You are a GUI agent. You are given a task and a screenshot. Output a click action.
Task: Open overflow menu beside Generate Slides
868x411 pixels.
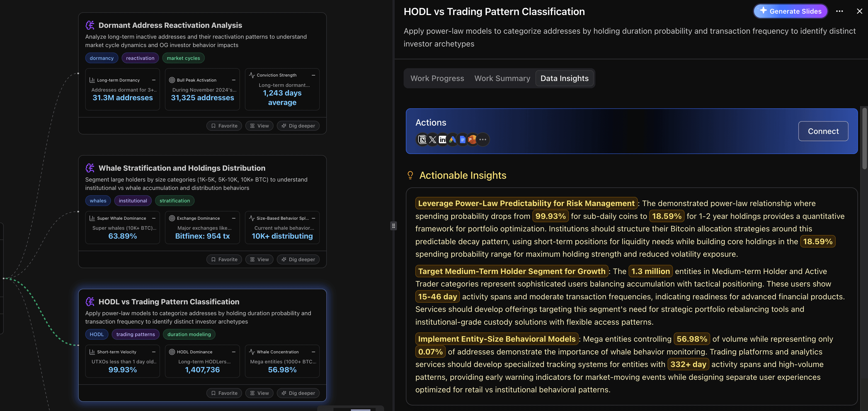[840, 11]
